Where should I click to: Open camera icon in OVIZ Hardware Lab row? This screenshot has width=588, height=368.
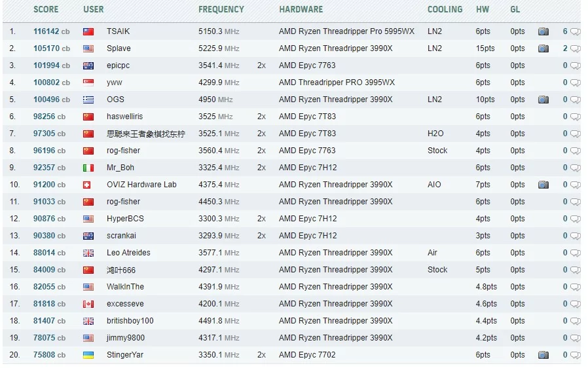pyautogui.click(x=543, y=185)
